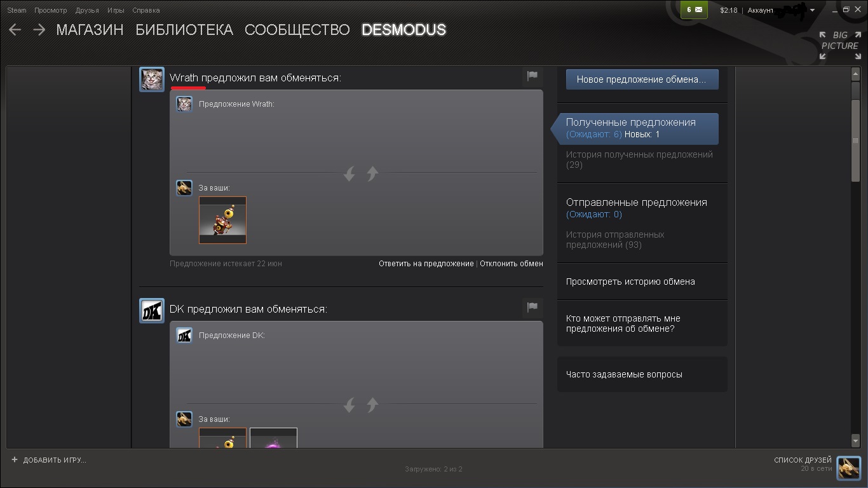This screenshot has height=488, width=868.
Task: Open the Справка menu
Action: [x=146, y=10]
